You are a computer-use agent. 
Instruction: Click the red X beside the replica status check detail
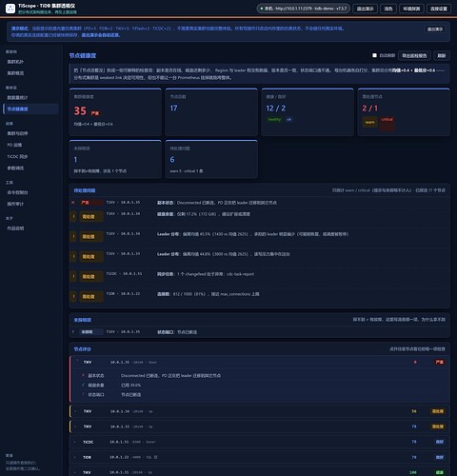[83, 375]
